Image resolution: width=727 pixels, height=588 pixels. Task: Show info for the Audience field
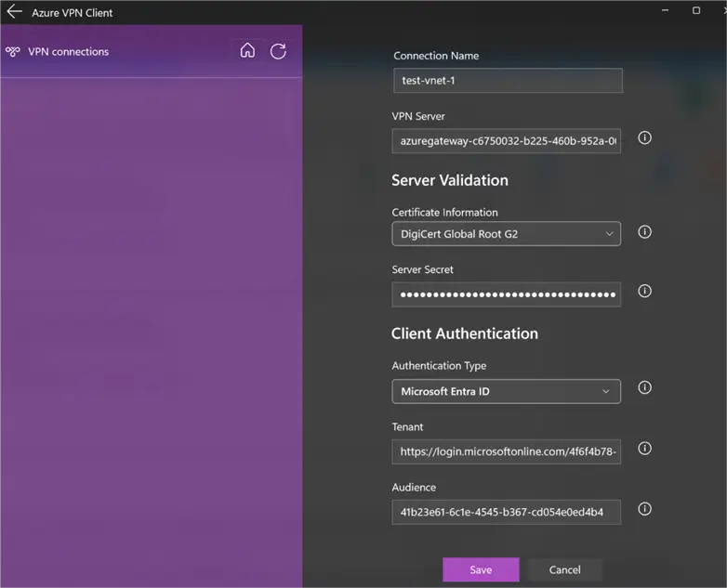click(644, 509)
